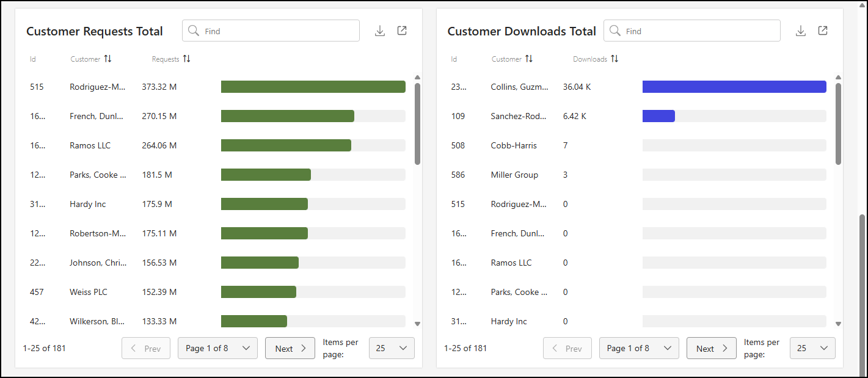868x378 pixels.
Task: Click the Id column header in Downloads table
Action: coord(454,59)
